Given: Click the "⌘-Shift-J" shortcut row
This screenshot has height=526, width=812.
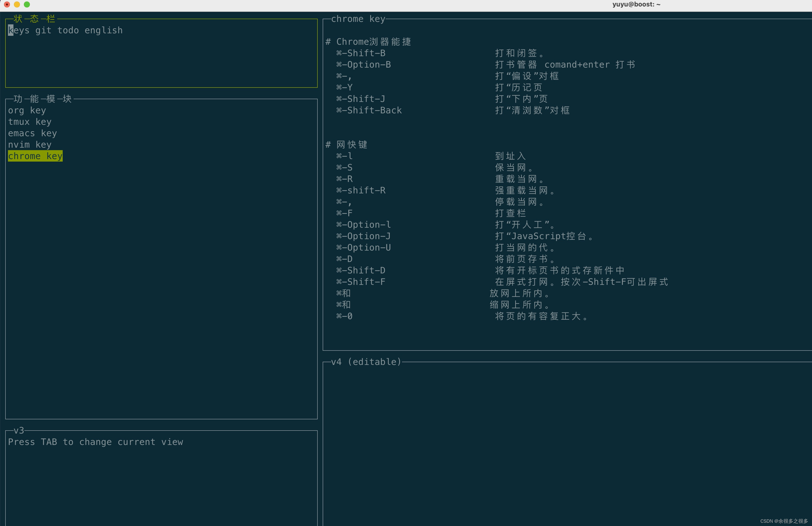Looking at the screenshot, I should tap(442, 99).
